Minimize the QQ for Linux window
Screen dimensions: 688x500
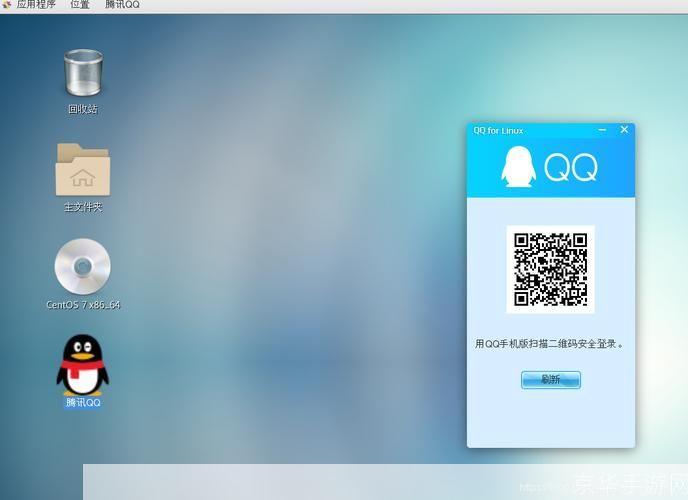point(602,130)
